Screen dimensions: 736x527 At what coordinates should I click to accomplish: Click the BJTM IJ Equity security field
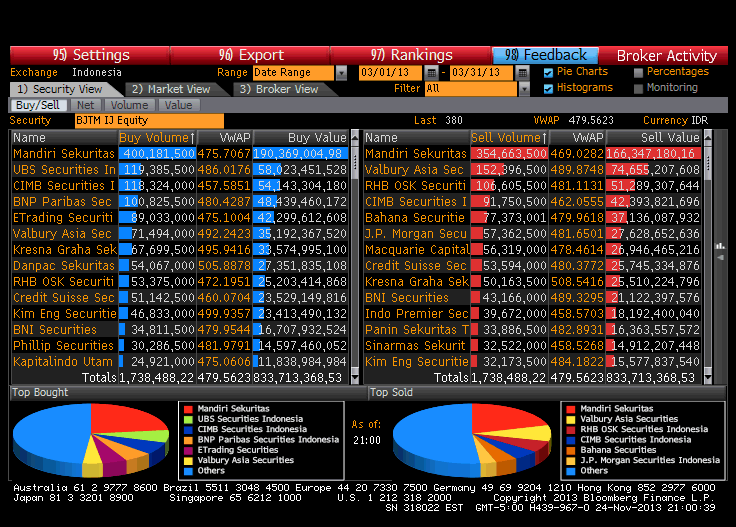149,120
